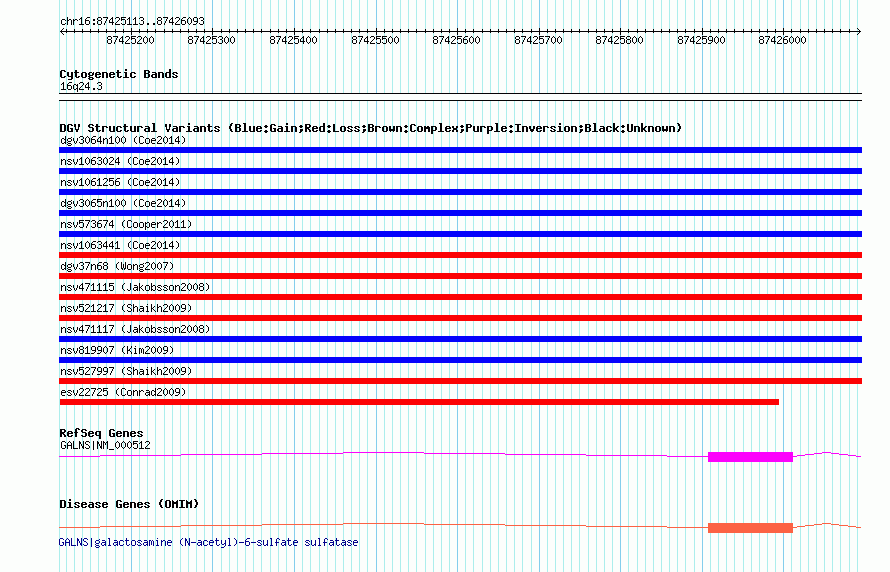Select the nsv527997 (Shaikh2009) label
Viewport: 890px width, 572px height.
pos(126,371)
